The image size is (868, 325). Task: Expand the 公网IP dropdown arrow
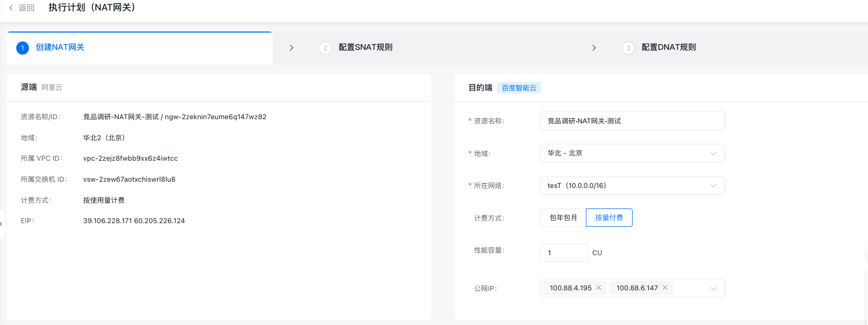(714, 288)
